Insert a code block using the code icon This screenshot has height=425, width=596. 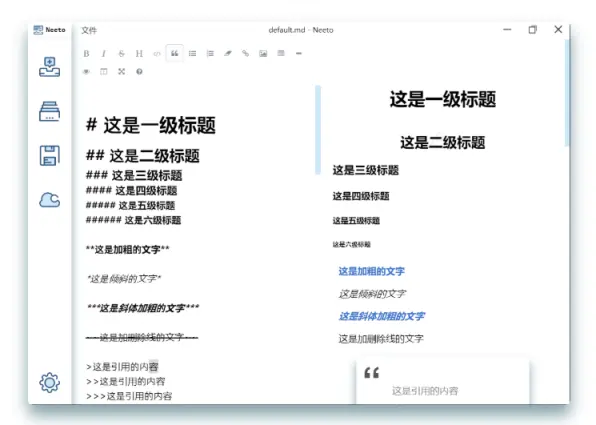pos(157,54)
